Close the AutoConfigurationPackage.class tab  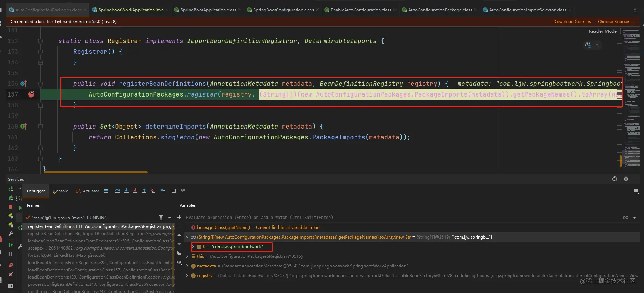coord(476,10)
